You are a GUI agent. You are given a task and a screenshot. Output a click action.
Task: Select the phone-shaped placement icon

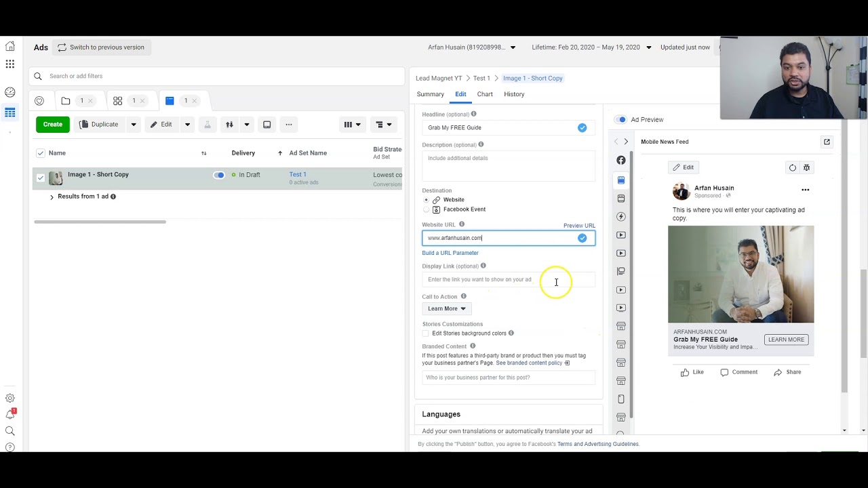click(621, 399)
